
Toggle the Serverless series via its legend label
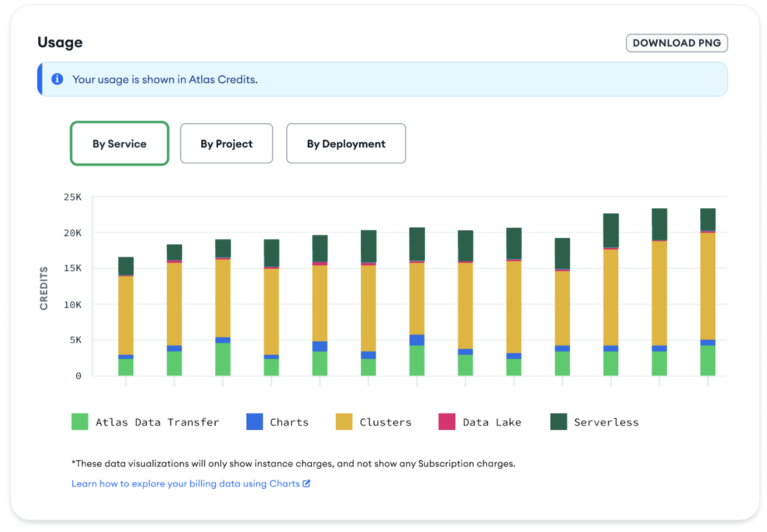[x=606, y=422]
